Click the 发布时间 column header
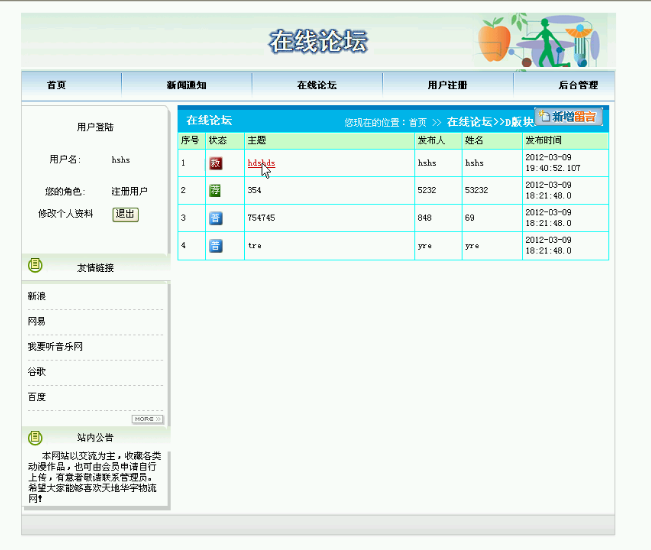651x550 pixels. 543,140
